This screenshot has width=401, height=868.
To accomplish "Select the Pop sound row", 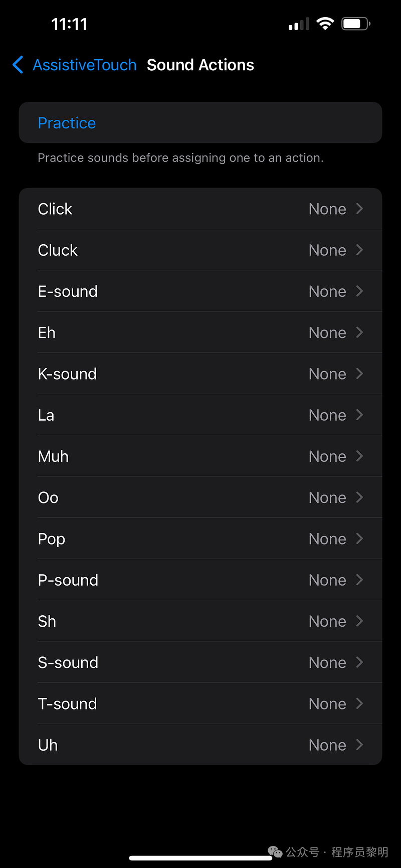I will coord(200,539).
